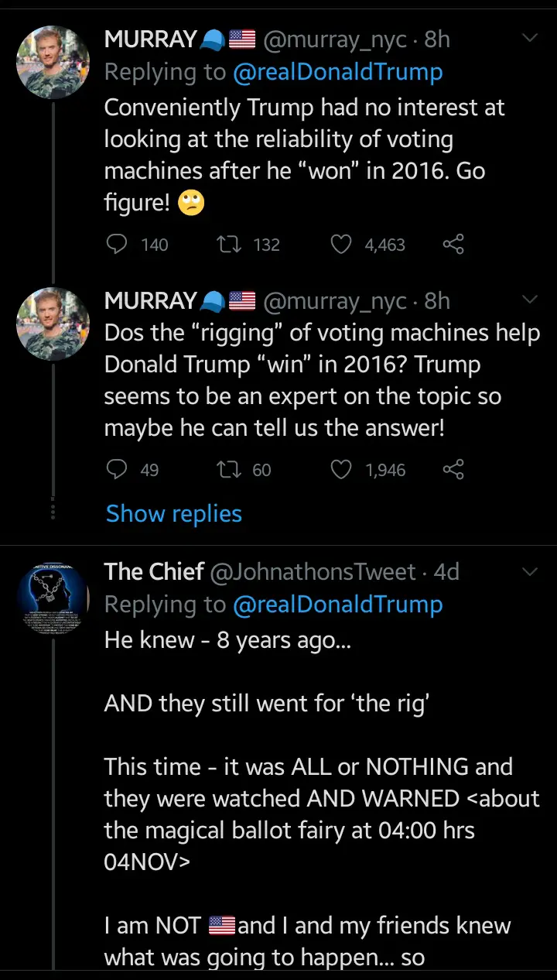The height and width of the screenshot is (980, 557).
Task: Tap the three-dot thread connector below MURRAY's avatar
Action: [53, 510]
